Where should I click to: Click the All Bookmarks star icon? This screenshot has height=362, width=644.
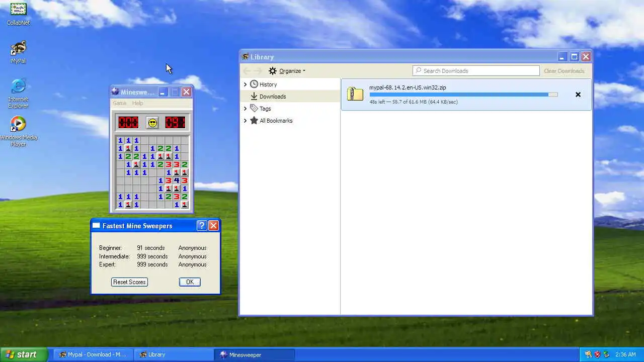[x=254, y=121]
